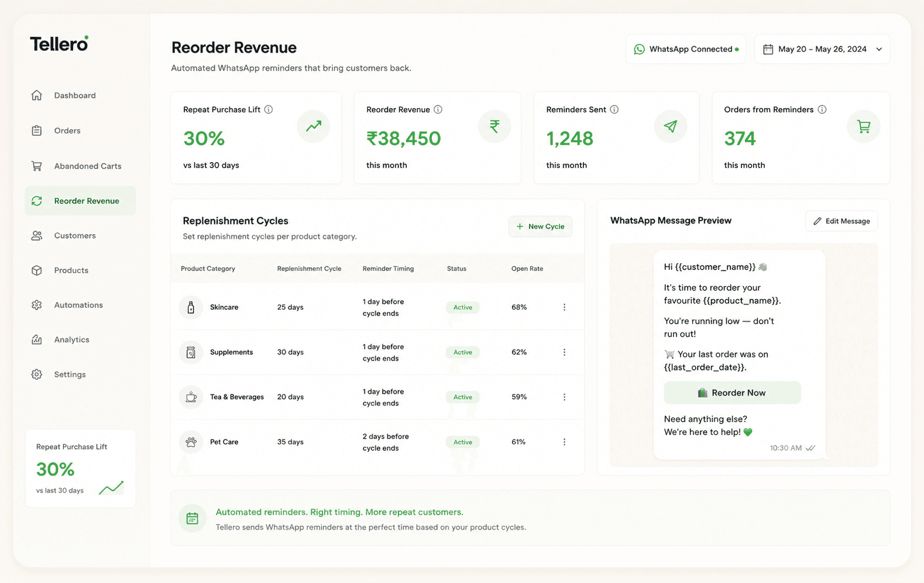This screenshot has width=924, height=583.
Task: Click the New Cycle button
Action: click(x=540, y=227)
